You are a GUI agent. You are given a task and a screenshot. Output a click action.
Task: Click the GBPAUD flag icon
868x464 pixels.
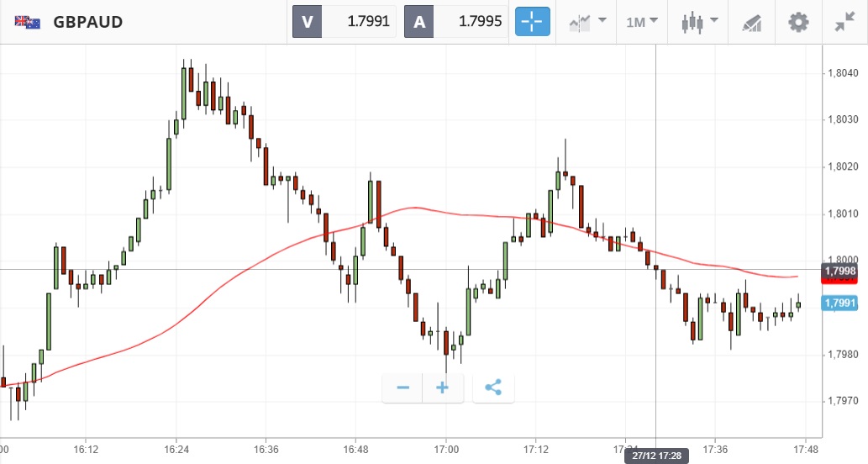(28, 22)
